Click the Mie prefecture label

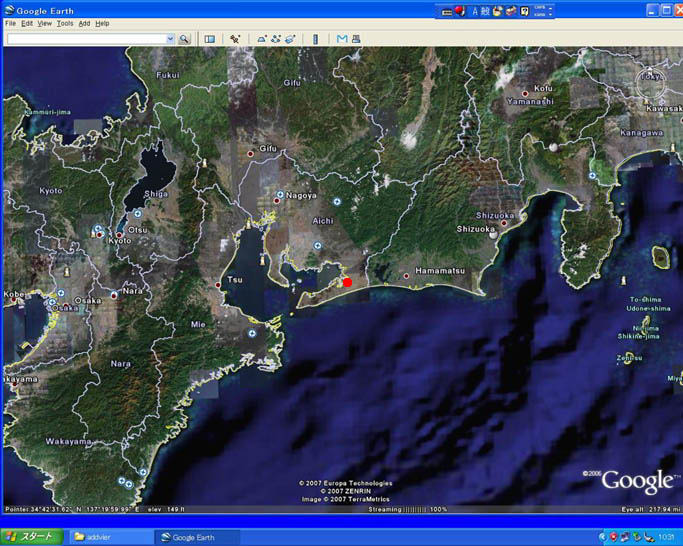click(x=198, y=324)
